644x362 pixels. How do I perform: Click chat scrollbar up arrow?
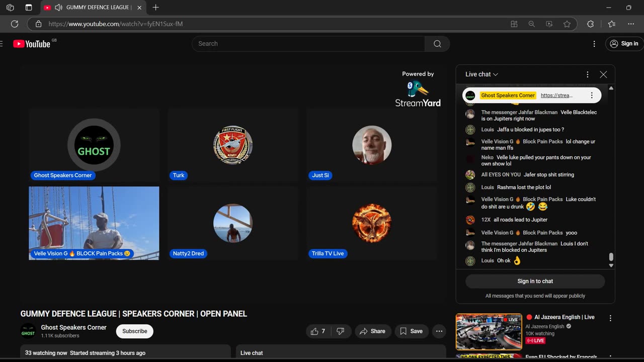tap(611, 88)
